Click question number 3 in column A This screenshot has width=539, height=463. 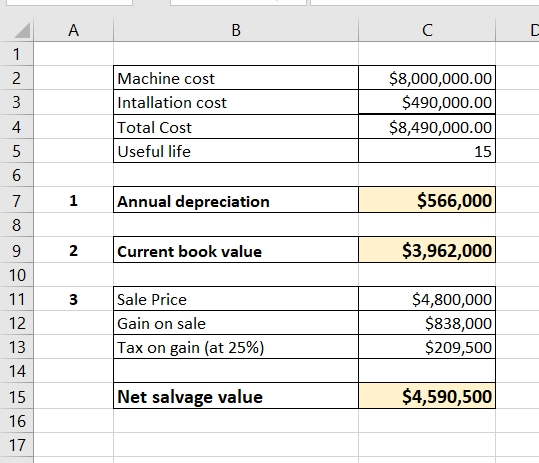74,299
